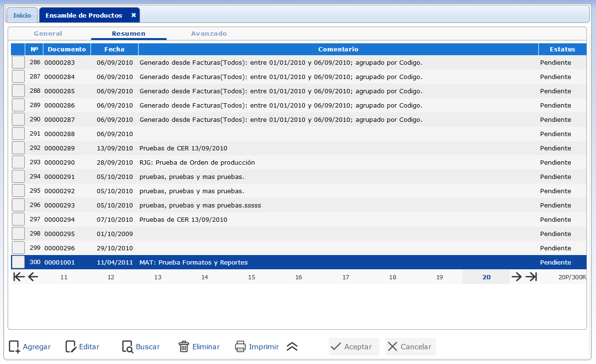The width and height of the screenshot is (596, 364).
Task: Go to the next page arrow
Action: [516, 277]
